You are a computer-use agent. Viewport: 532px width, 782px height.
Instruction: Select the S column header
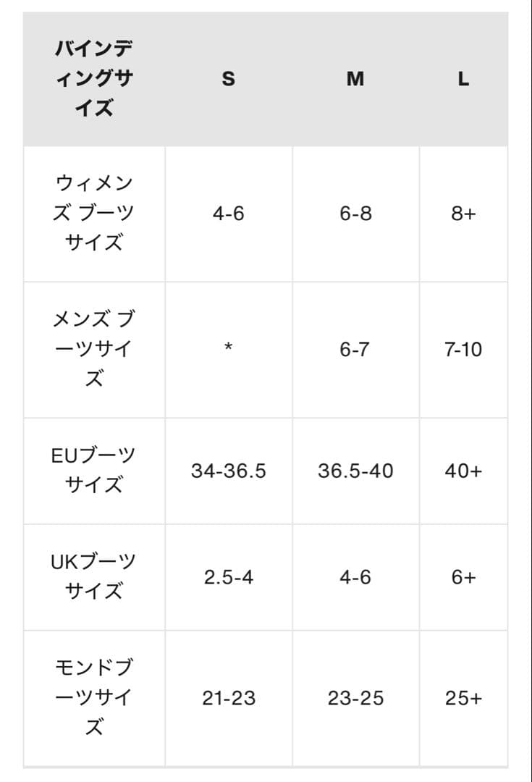click(228, 79)
